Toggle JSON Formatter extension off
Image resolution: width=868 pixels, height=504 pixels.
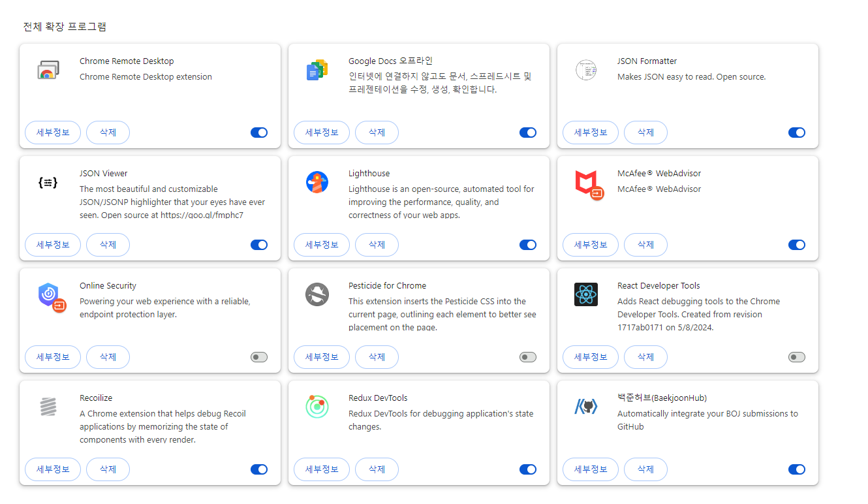coord(797,133)
